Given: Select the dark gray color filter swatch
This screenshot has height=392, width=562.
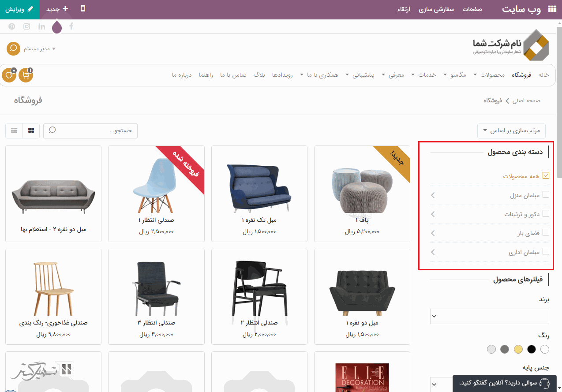Looking at the screenshot, I should click(x=505, y=350).
